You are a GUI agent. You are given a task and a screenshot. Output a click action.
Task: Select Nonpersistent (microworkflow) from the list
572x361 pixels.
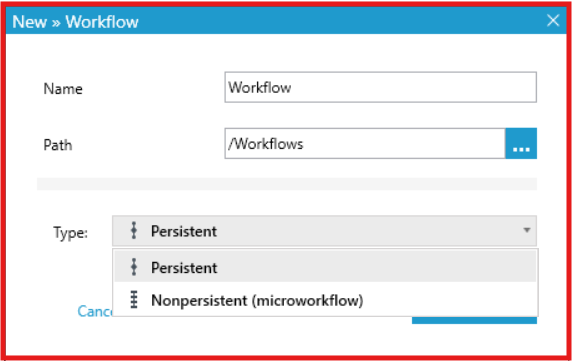pos(325,300)
